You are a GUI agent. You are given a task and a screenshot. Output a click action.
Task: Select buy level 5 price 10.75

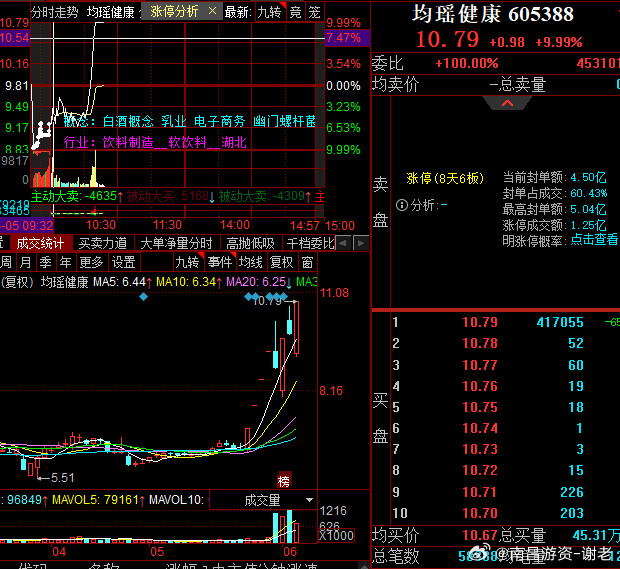tap(480, 407)
